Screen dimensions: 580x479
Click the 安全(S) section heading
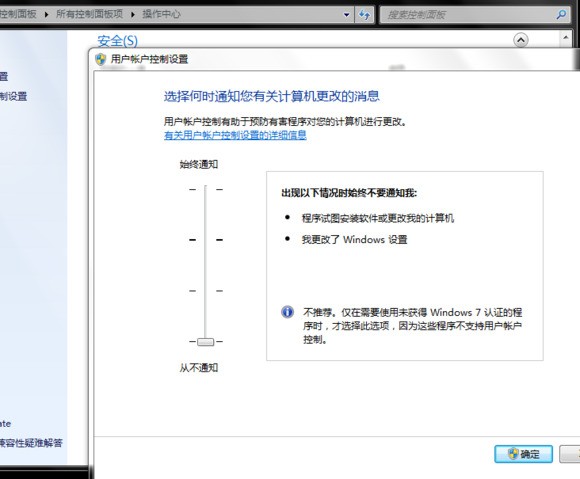pos(117,41)
